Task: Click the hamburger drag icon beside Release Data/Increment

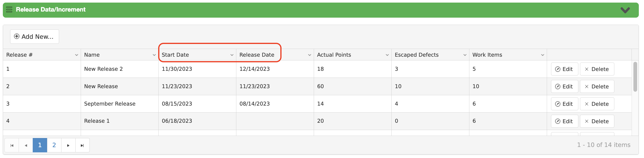Action: 9,10
